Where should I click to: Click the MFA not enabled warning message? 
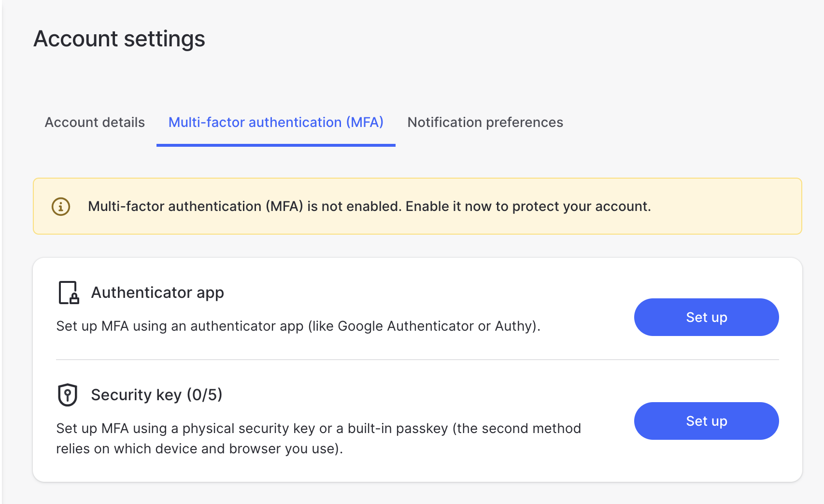coord(369,206)
